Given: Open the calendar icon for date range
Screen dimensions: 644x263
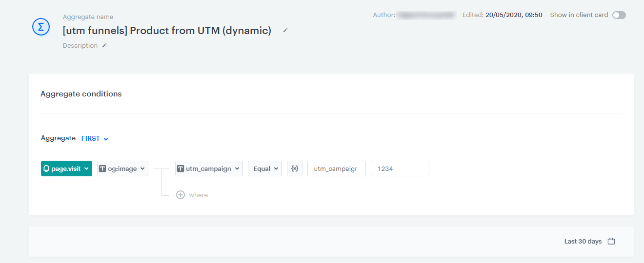Looking at the screenshot, I should [x=611, y=242].
